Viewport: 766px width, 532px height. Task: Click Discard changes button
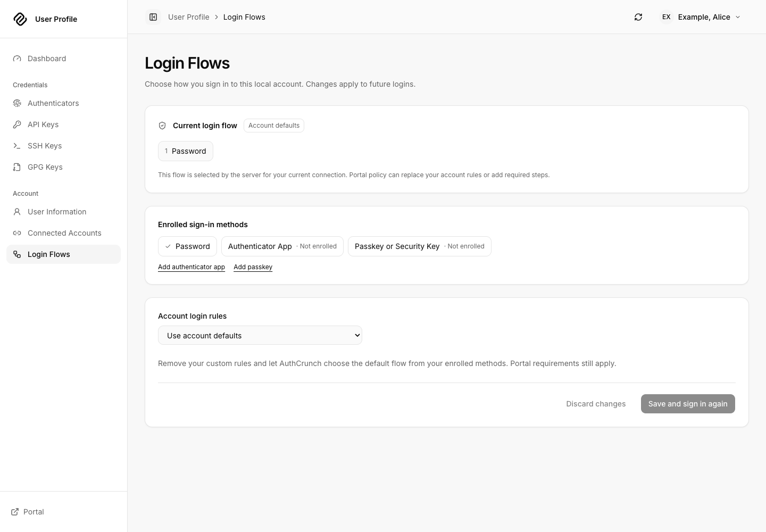pyautogui.click(x=596, y=404)
